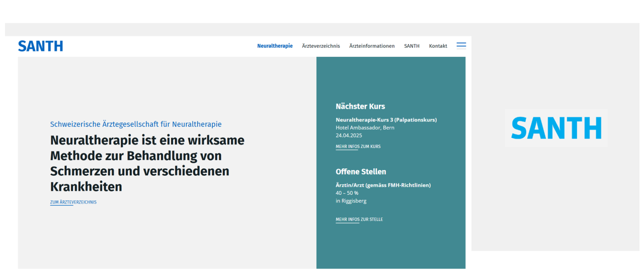Click the in Riggisberg job location text
Screen dimensions: 644x274
pyautogui.click(x=351, y=200)
